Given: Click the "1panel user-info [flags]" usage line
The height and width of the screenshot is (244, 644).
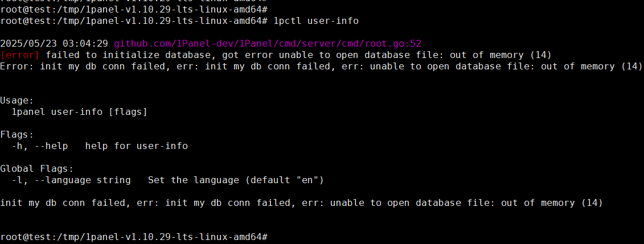Looking at the screenshot, I should 80,111.
